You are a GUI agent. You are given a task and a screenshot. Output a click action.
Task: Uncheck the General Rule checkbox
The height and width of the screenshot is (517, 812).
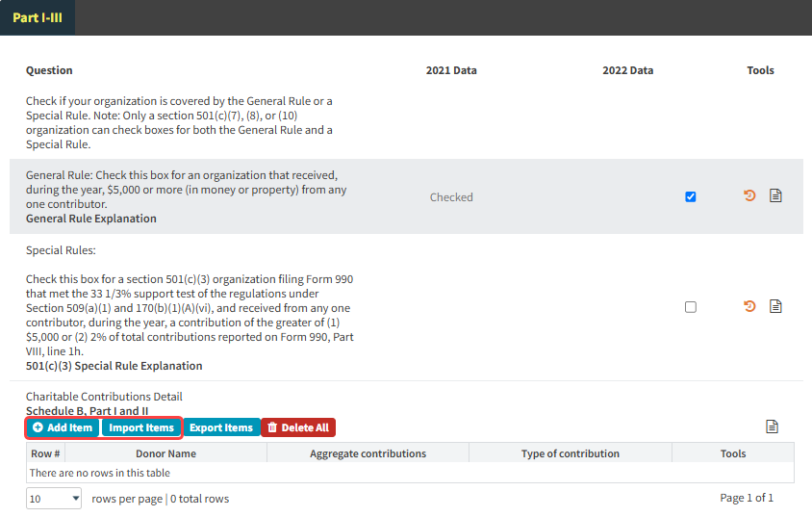coord(690,196)
